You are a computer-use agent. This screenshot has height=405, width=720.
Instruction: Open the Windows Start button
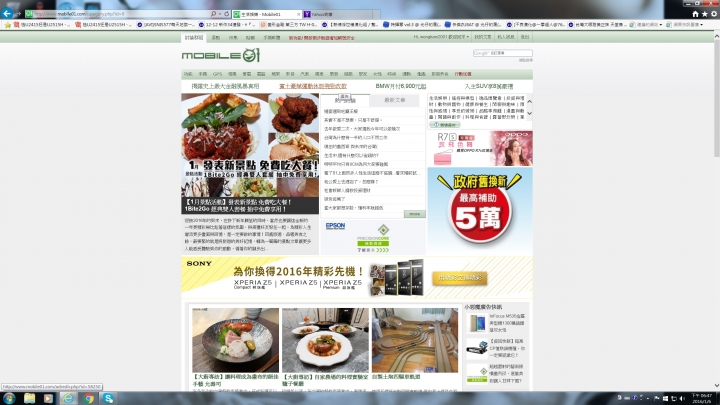pyautogui.click(x=9, y=398)
